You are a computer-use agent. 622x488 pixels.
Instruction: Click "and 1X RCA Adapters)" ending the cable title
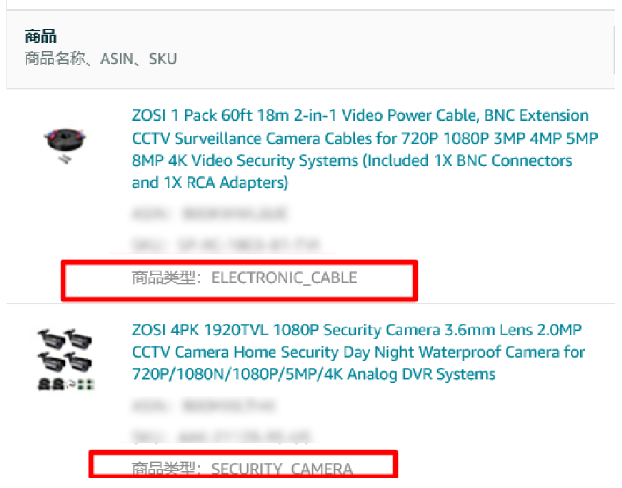(x=210, y=183)
